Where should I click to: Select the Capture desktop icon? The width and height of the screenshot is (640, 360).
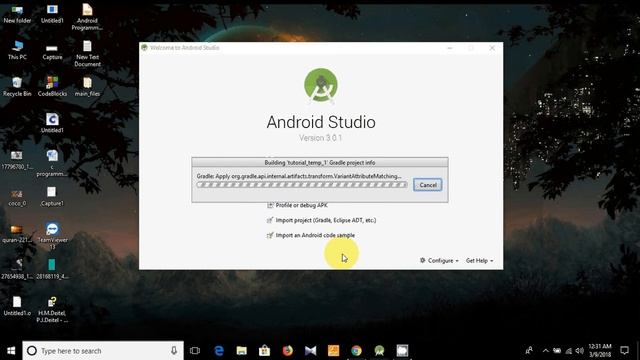52,51
